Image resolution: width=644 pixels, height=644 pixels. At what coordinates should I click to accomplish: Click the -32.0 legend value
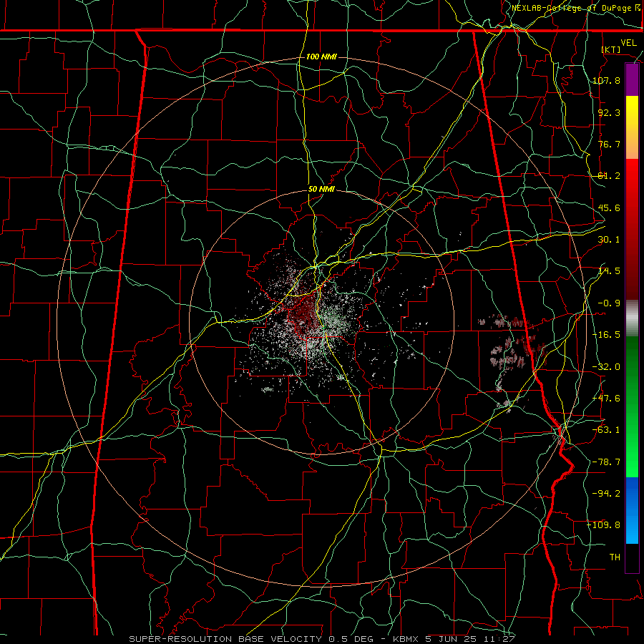pos(606,367)
